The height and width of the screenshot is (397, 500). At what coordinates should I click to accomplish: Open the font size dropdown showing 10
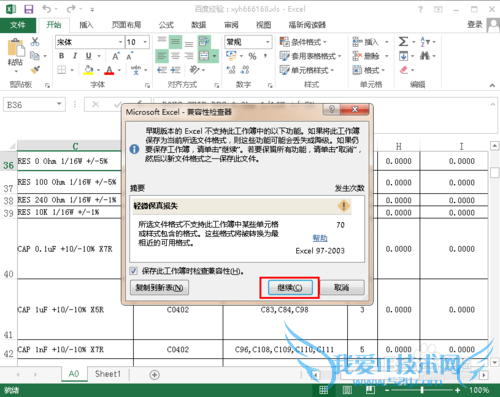pyautogui.click(x=145, y=42)
